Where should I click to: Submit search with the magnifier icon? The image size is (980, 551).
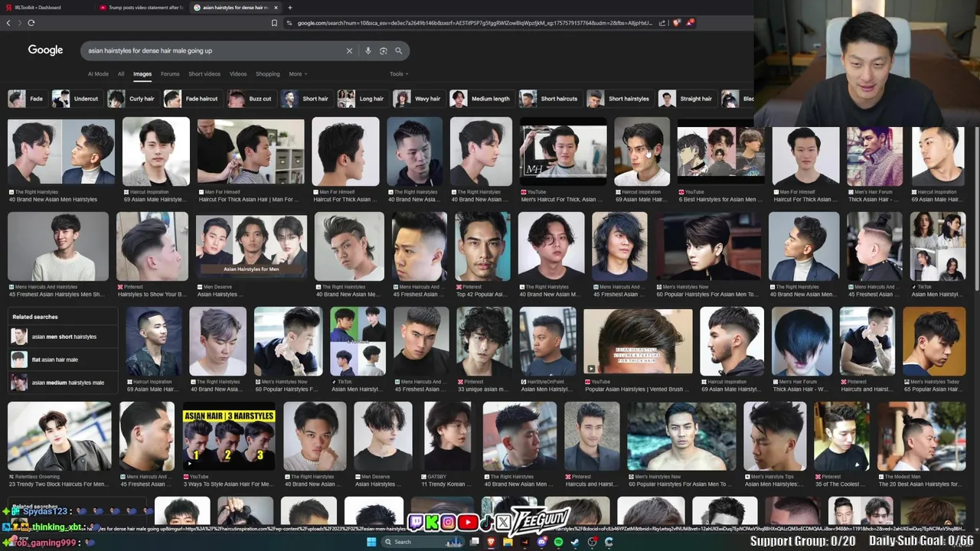pyautogui.click(x=398, y=51)
